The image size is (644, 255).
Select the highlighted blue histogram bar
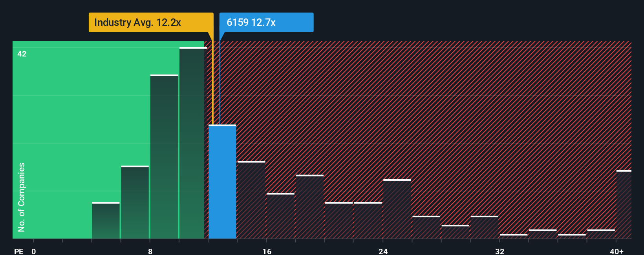[222, 182]
